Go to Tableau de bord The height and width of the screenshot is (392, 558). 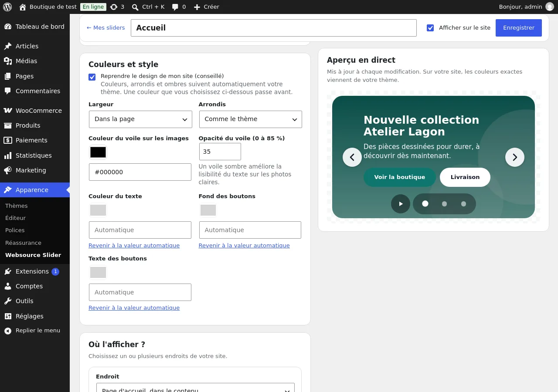click(35, 27)
